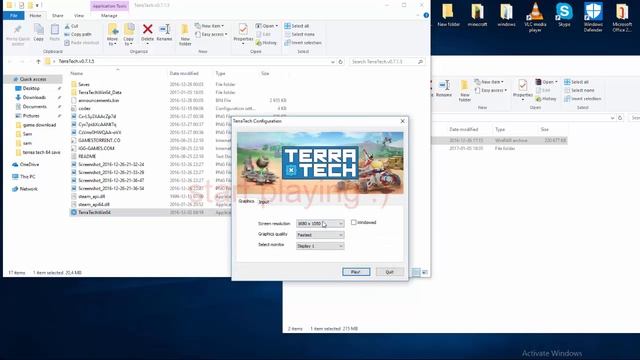The width and height of the screenshot is (640, 360).
Task: Select Pictures in navigation pane
Action: click(31, 116)
